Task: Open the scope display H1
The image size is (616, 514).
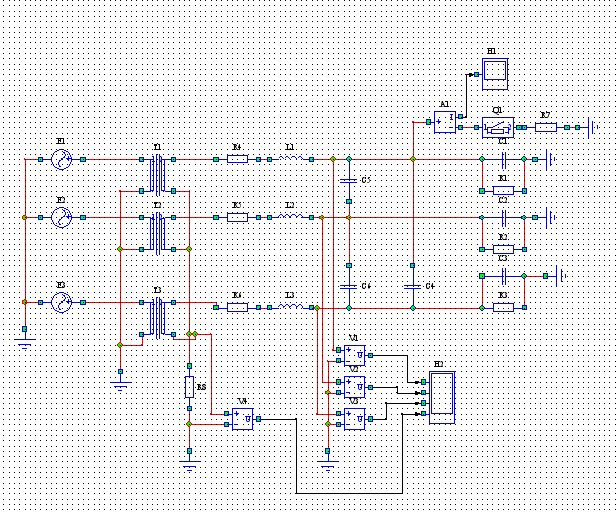Action: coord(495,74)
